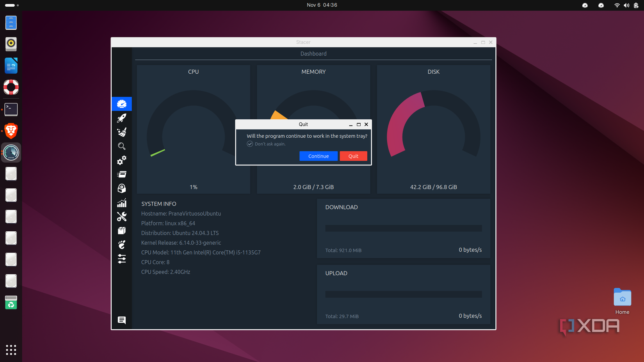The height and width of the screenshot is (362, 644).
Task: Click the Kernel Release: 6.14.0-33-generic line
Action: 181,243
